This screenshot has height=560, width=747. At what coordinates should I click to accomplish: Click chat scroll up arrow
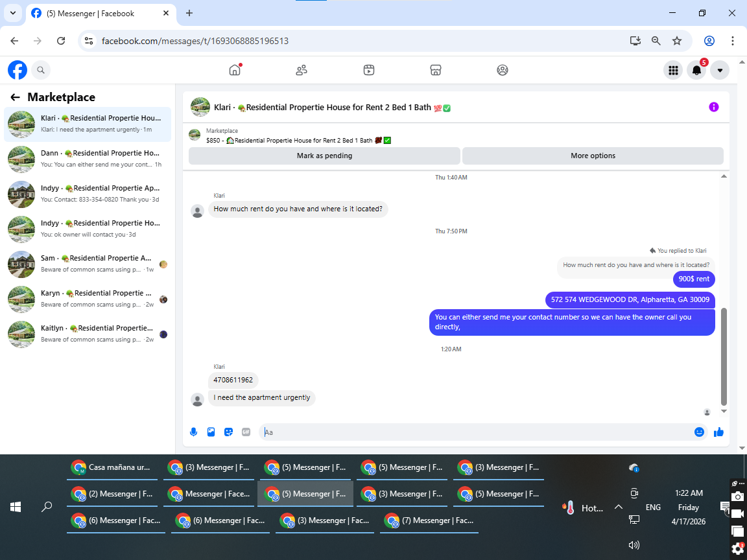(x=724, y=176)
